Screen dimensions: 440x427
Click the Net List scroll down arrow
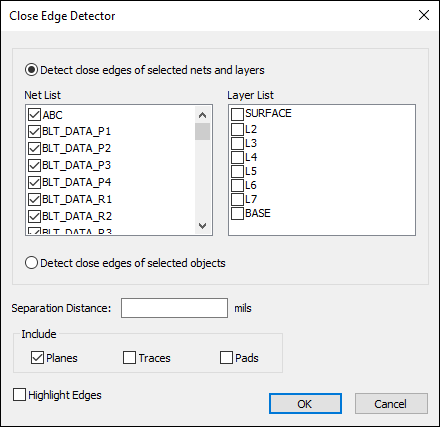point(202,226)
